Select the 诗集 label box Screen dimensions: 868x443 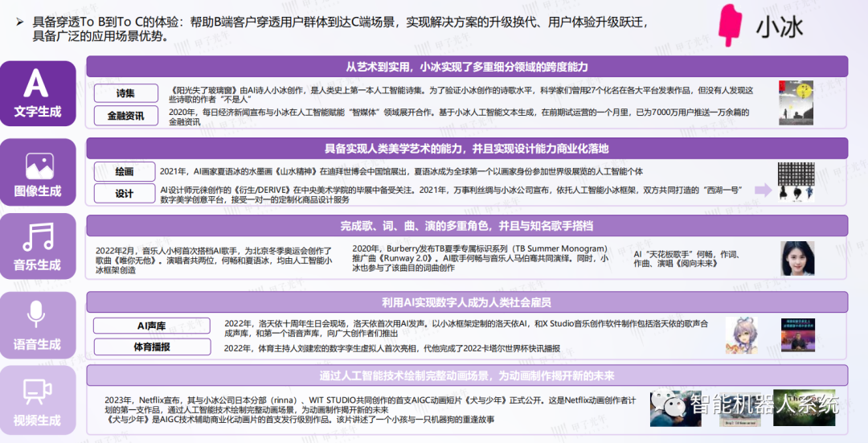[x=125, y=93]
